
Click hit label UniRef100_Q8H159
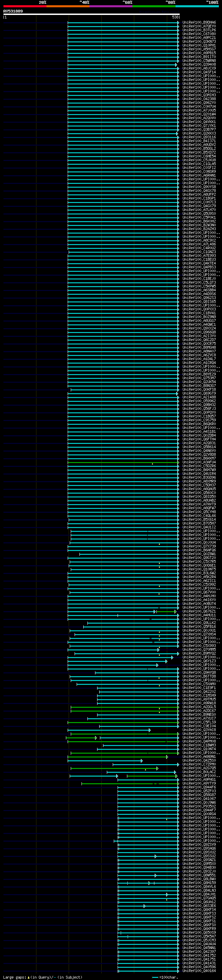pyautogui.click(x=199, y=883)
